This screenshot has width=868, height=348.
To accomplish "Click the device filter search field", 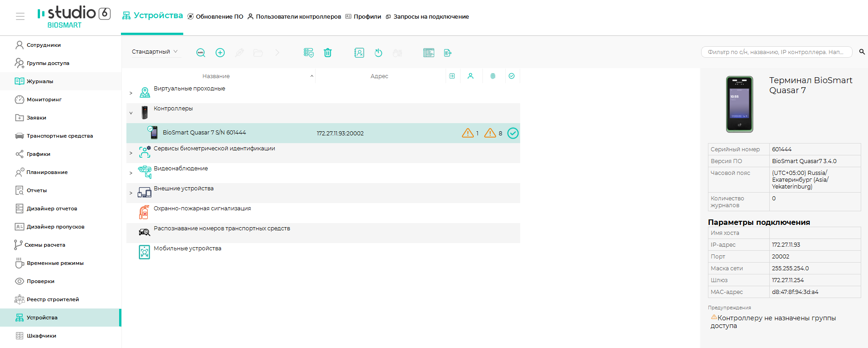I will [777, 52].
